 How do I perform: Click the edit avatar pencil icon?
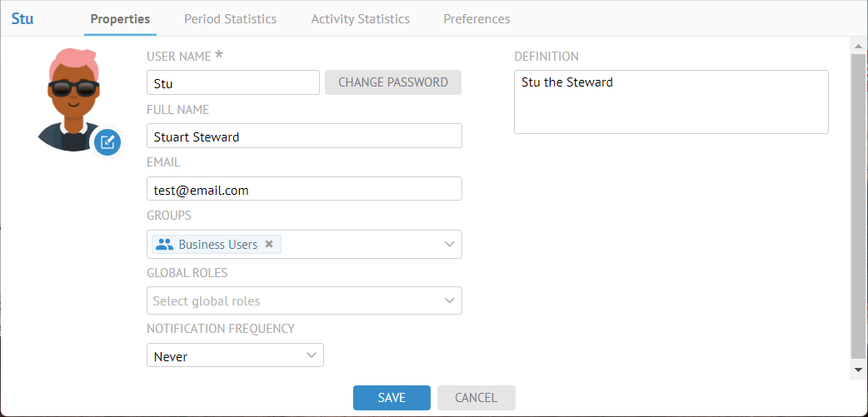click(107, 142)
